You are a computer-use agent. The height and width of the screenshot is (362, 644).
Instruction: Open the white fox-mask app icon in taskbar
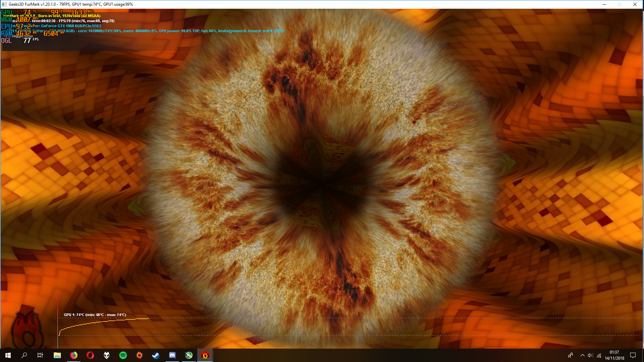coord(106,355)
